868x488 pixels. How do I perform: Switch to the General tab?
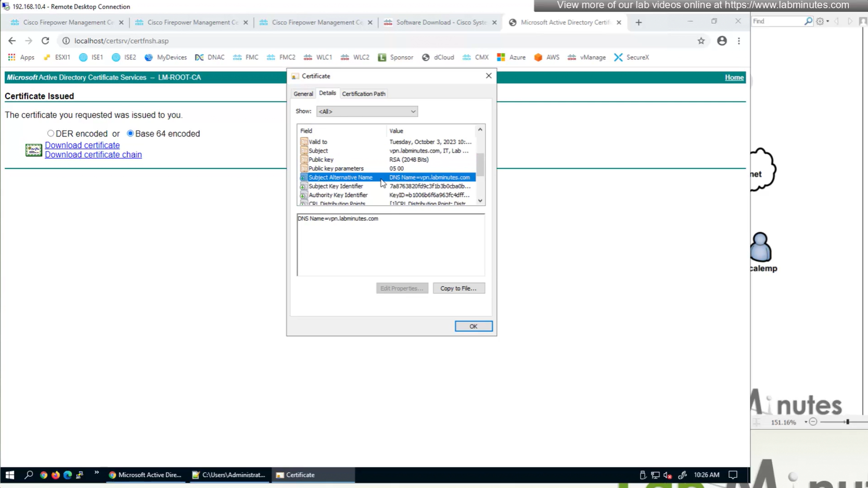point(303,94)
